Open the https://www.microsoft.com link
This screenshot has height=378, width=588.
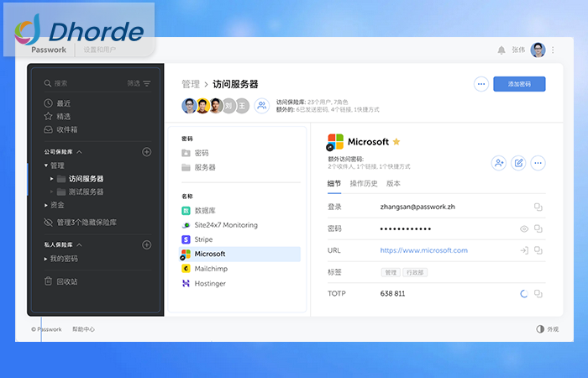pyautogui.click(x=423, y=250)
